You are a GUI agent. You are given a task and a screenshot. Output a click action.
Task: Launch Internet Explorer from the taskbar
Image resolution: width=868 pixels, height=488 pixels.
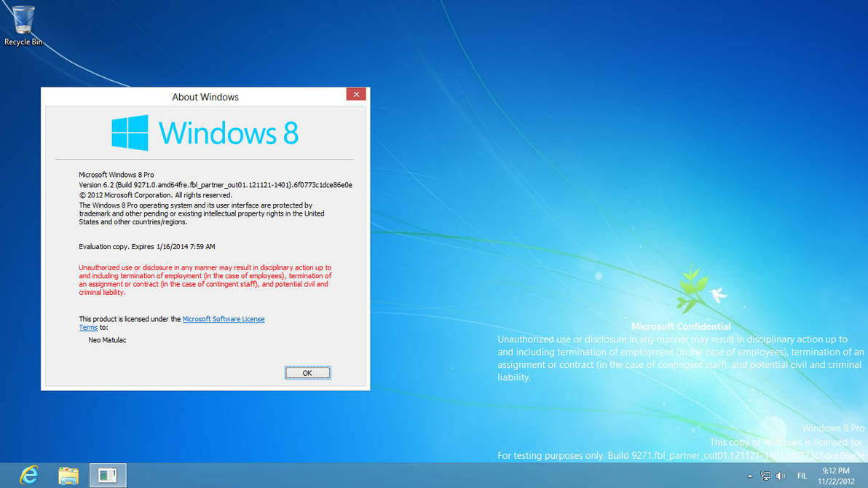click(x=29, y=476)
